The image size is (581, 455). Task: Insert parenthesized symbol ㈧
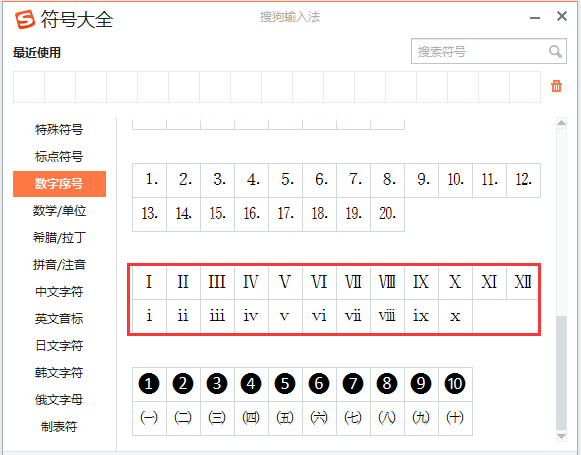[387, 418]
